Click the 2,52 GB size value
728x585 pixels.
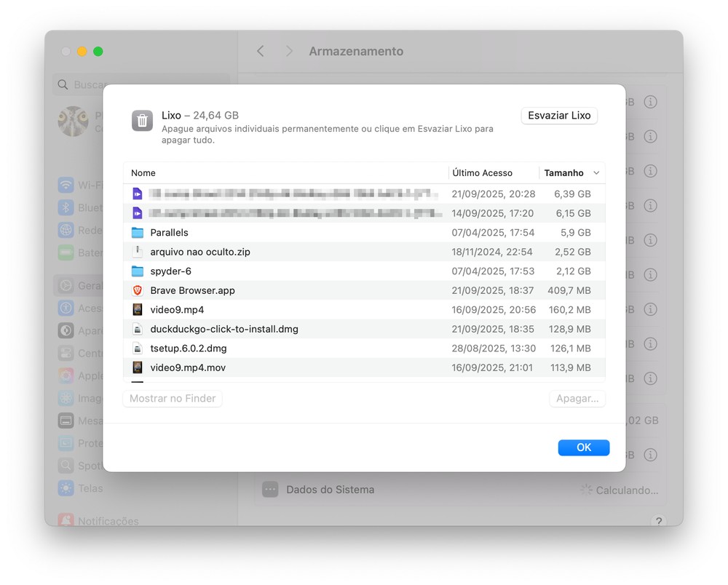click(x=572, y=252)
